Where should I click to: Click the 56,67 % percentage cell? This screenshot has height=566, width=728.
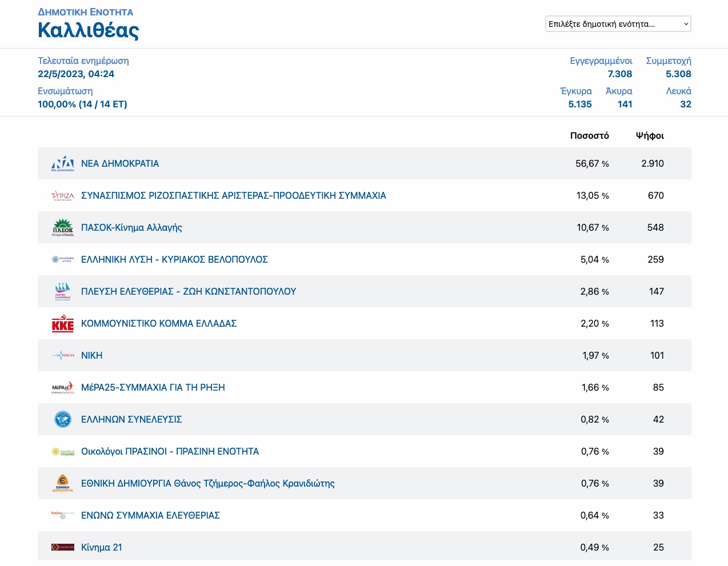[x=592, y=163]
